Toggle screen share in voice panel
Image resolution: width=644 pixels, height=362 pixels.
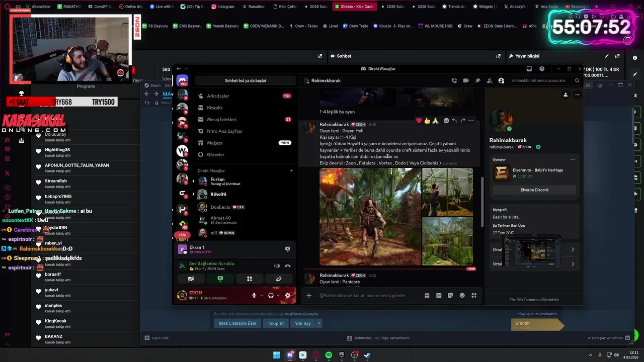(x=220, y=279)
